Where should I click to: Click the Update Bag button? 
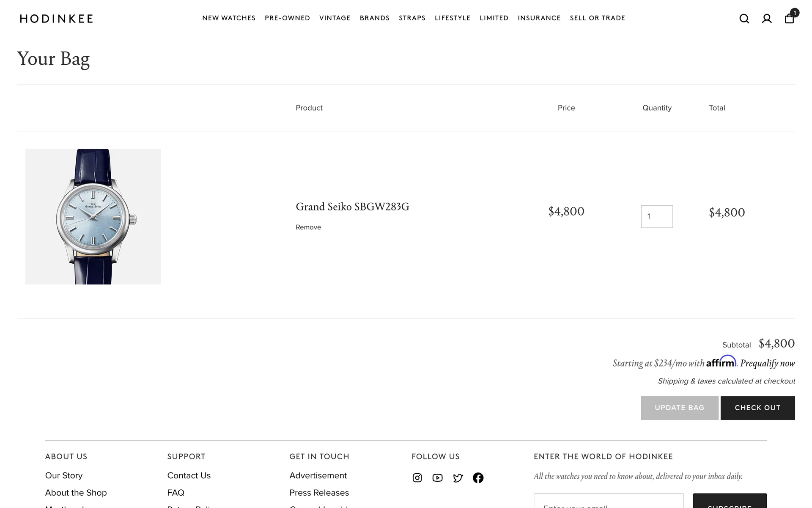pos(679,408)
